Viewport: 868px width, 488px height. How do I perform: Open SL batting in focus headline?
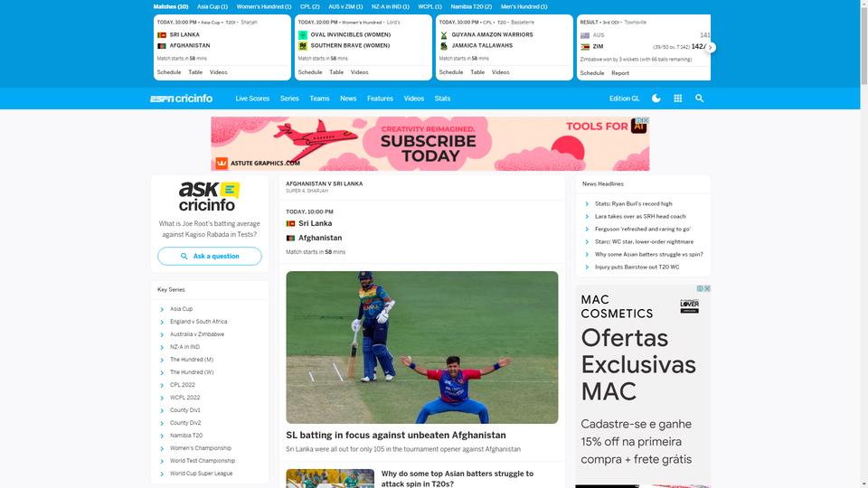point(396,436)
